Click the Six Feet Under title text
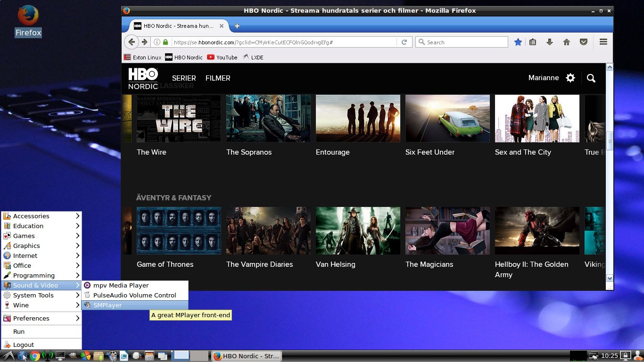 pyautogui.click(x=430, y=152)
